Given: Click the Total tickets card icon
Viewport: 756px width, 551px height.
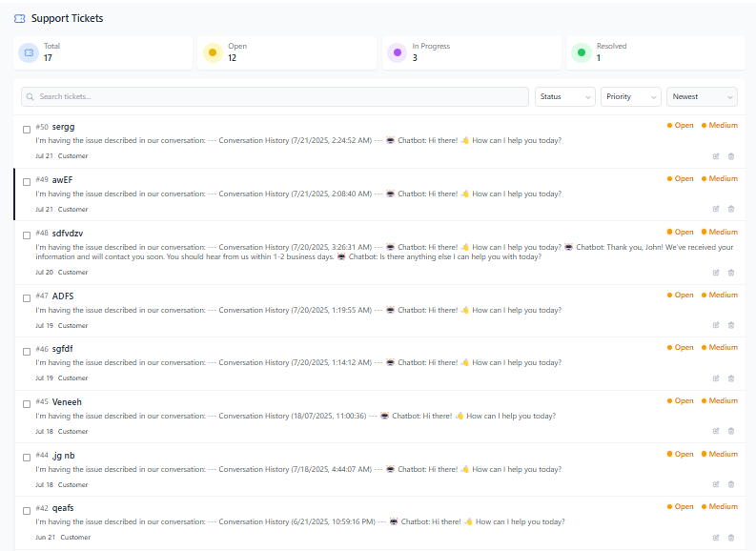Looking at the screenshot, I should tap(29, 52).
